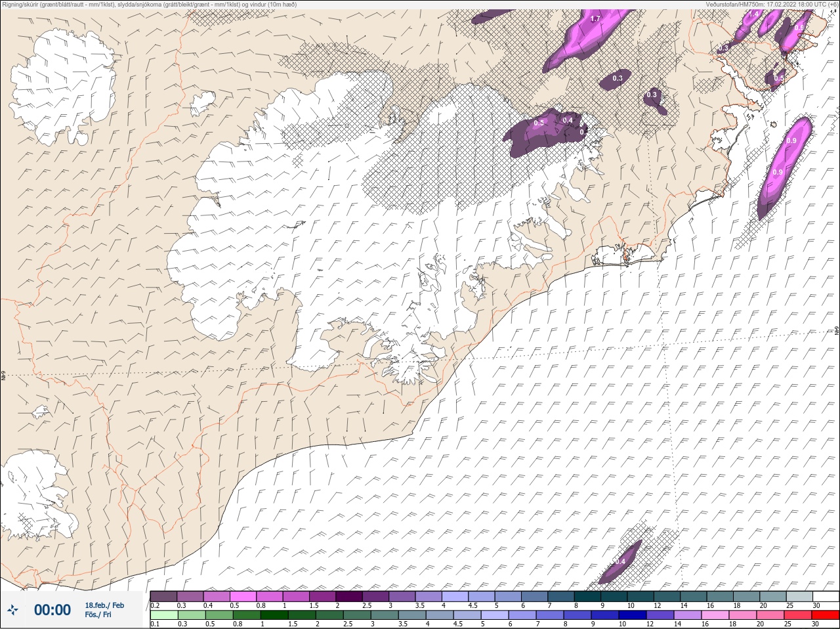
Task: Select lower legend swatch labeled 6
Action: pos(522,615)
